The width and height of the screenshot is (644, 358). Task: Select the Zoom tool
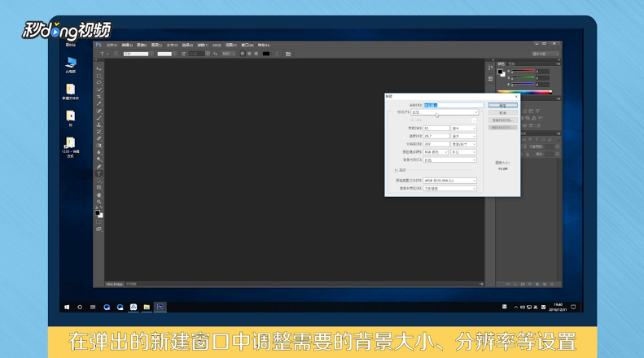point(99,202)
